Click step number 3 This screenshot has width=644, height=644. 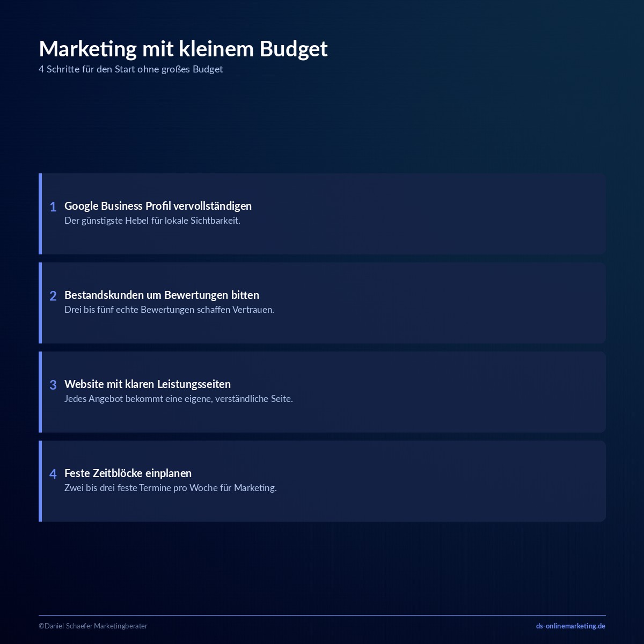click(53, 385)
